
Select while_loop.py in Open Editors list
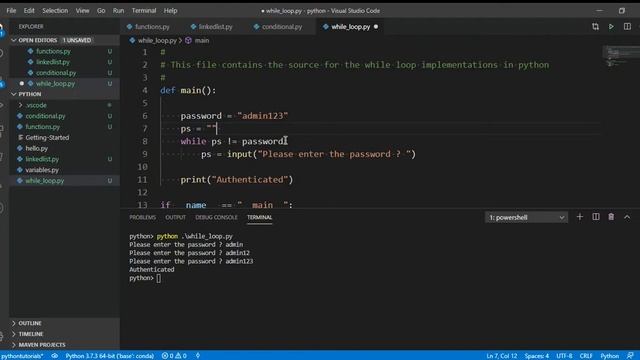[x=56, y=84]
